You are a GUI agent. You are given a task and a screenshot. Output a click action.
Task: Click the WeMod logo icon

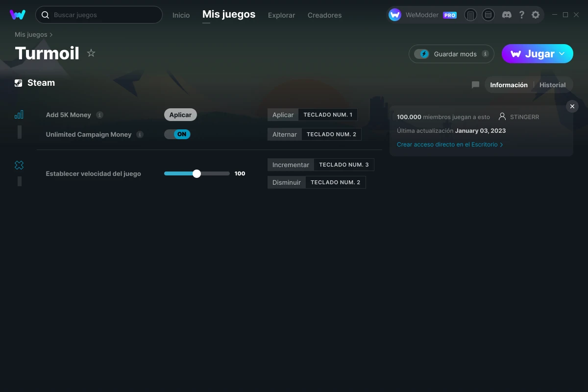coord(18,15)
